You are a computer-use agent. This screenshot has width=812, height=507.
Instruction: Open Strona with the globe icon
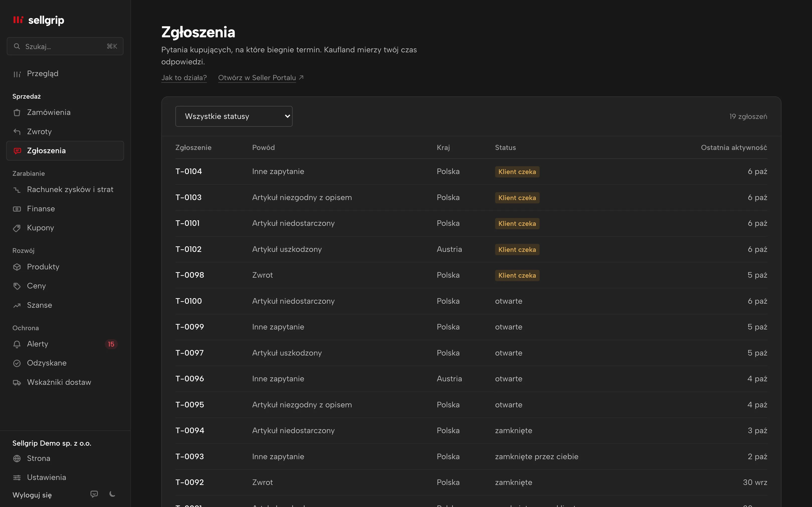click(x=17, y=459)
